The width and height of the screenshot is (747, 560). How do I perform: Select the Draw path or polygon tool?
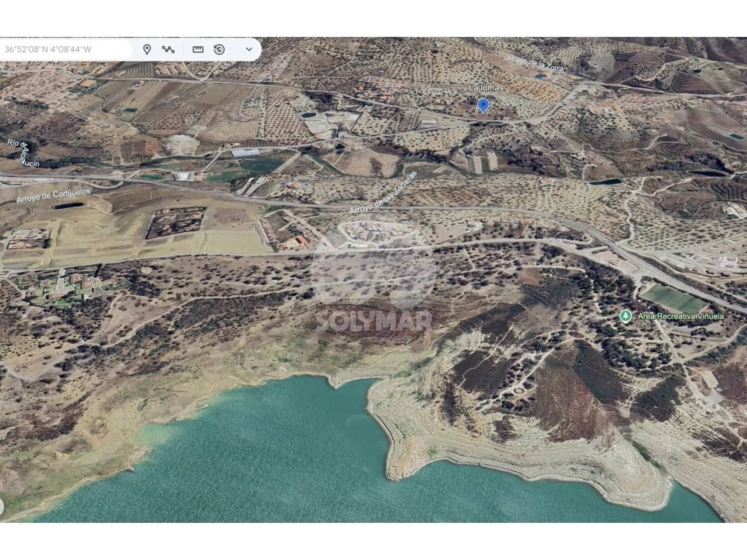tap(168, 49)
